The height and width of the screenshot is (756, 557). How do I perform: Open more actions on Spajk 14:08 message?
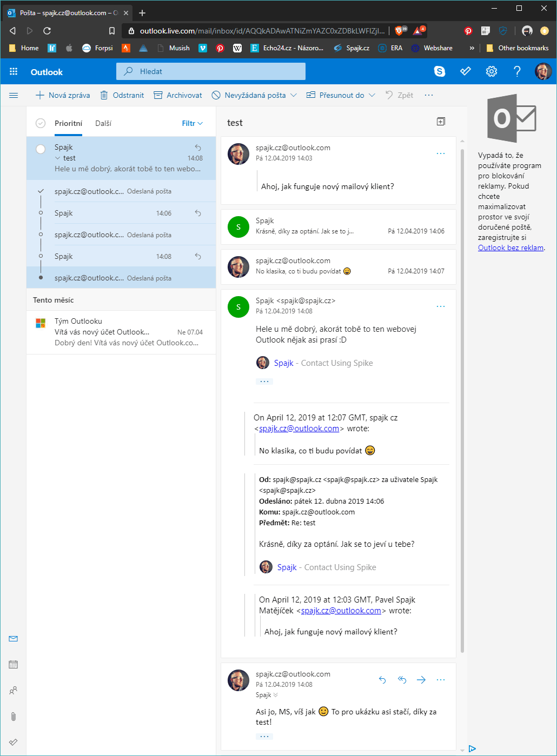pyautogui.click(x=441, y=306)
